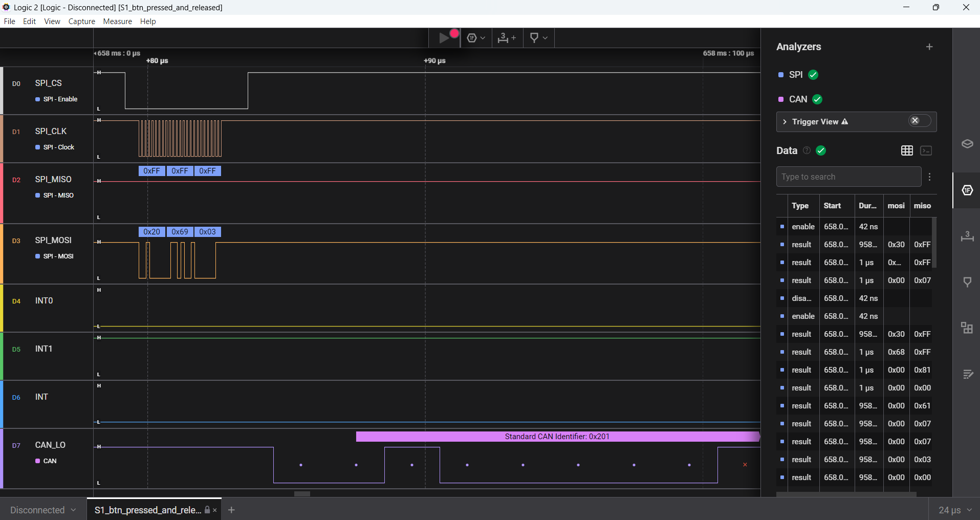The height and width of the screenshot is (520, 980).
Task: Open the data table options menu
Action: point(929,177)
